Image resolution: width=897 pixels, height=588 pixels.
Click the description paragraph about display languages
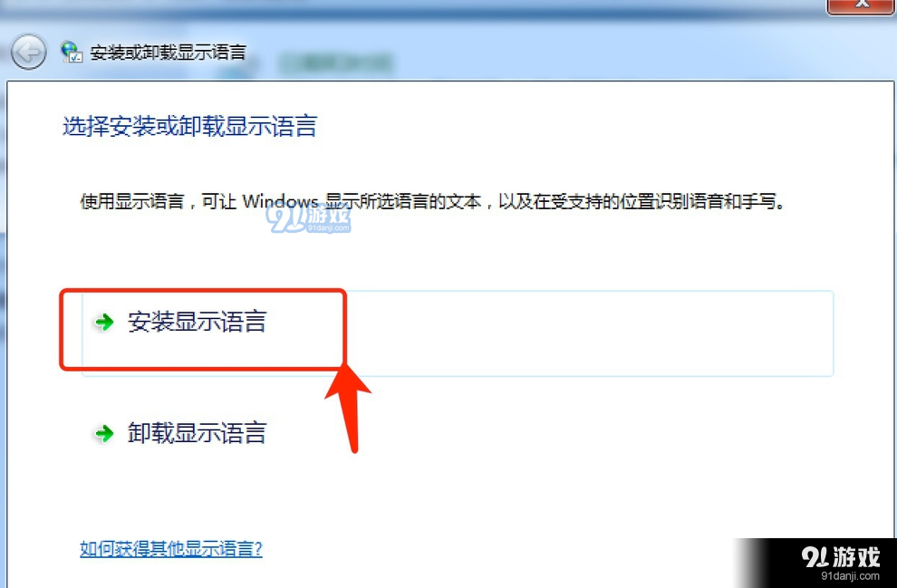(x=432, y=201)
